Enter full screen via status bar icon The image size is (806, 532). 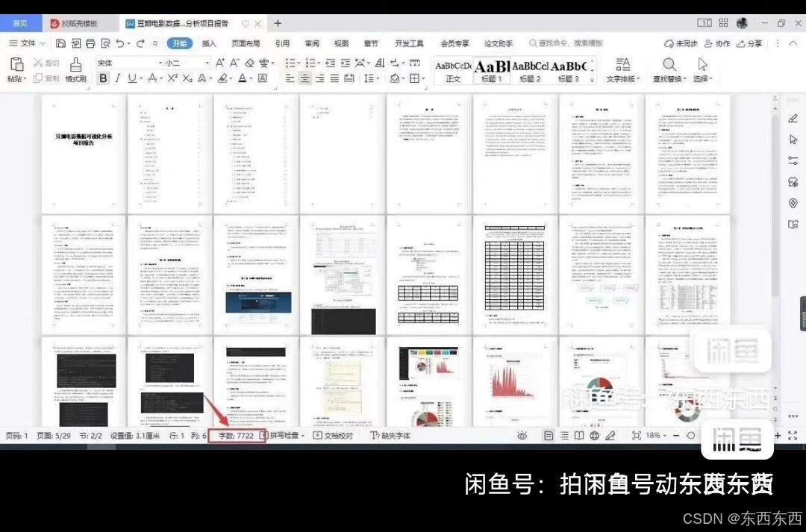[x=792, y=436]
